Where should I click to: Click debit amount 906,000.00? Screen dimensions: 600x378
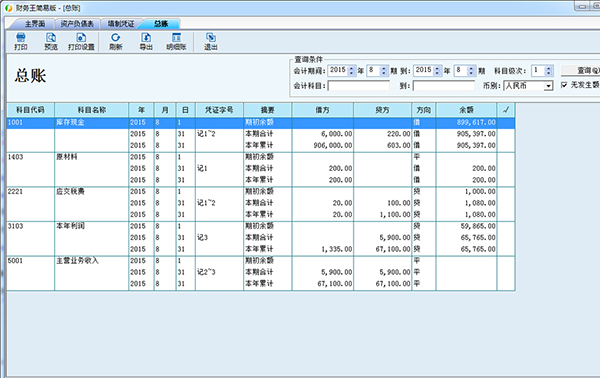point(333,145)
